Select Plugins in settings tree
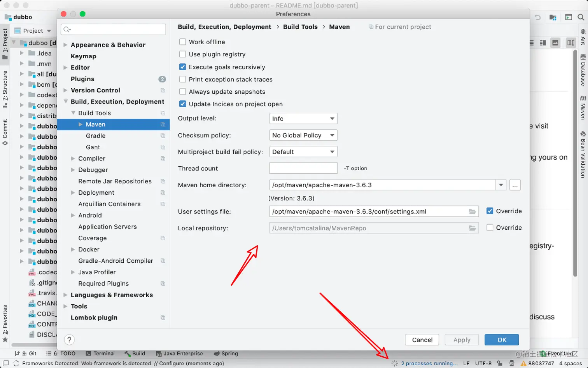 pyautogui.click(x=82, y=79)
